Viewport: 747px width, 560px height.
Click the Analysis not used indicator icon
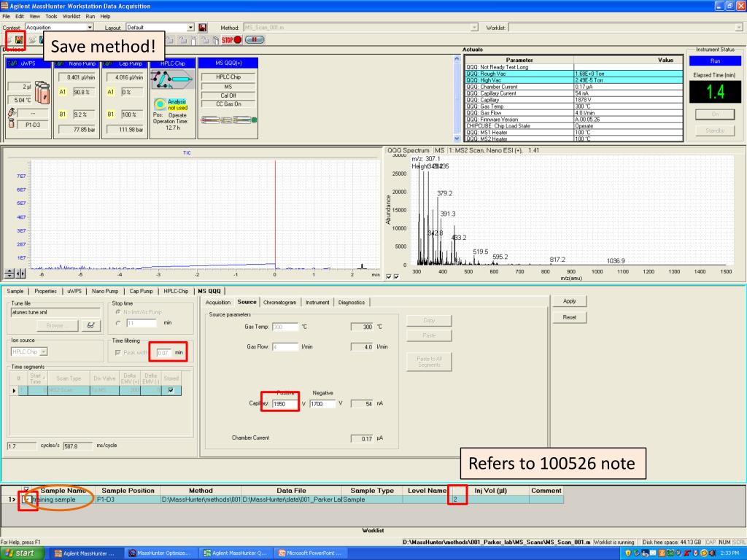[160, 104]
